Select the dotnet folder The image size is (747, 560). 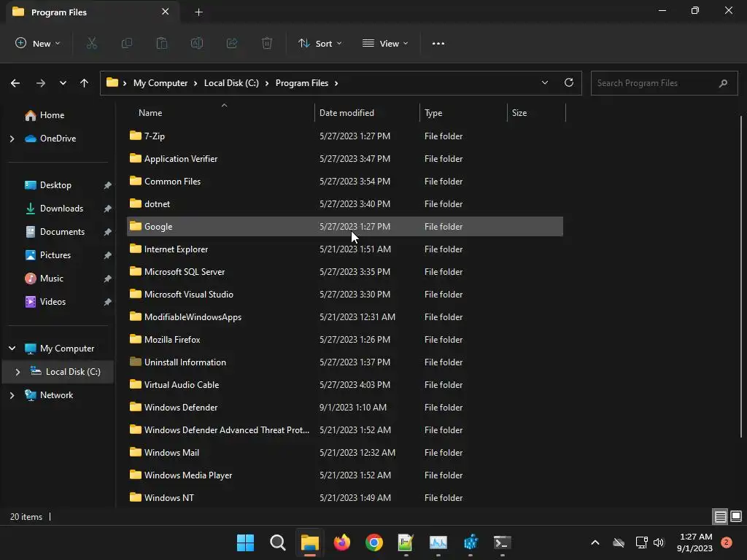click(345, 204)
